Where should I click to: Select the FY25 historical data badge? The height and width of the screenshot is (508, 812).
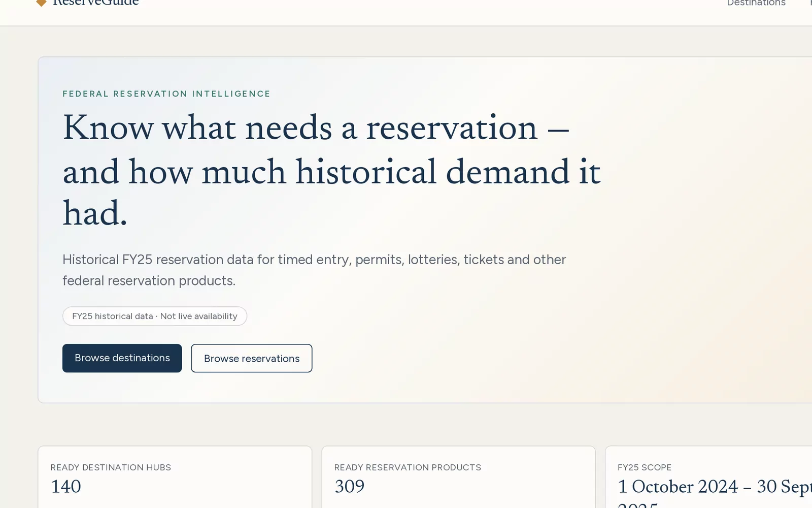click(x=155, y=316)
